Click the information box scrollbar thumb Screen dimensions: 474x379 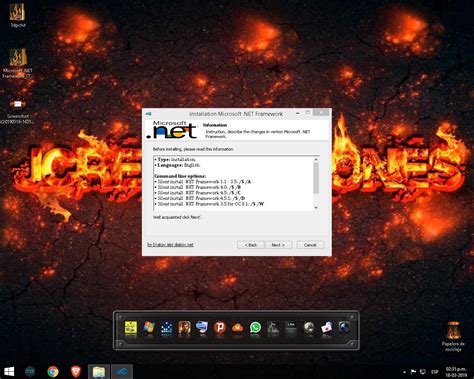pyautogui.click(x=316, y=178)
